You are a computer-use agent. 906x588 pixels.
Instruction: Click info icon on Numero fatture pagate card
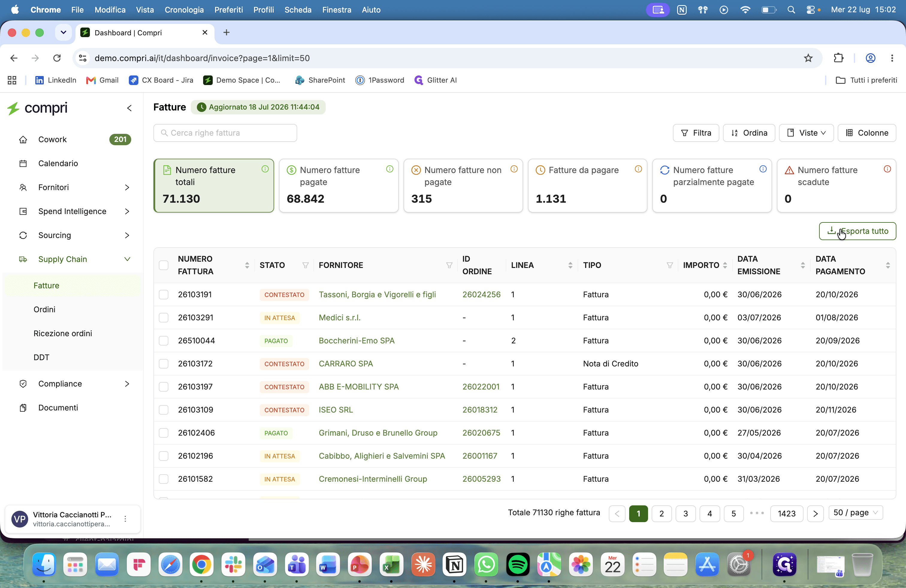pyautogui.click(x=389, y=169)
